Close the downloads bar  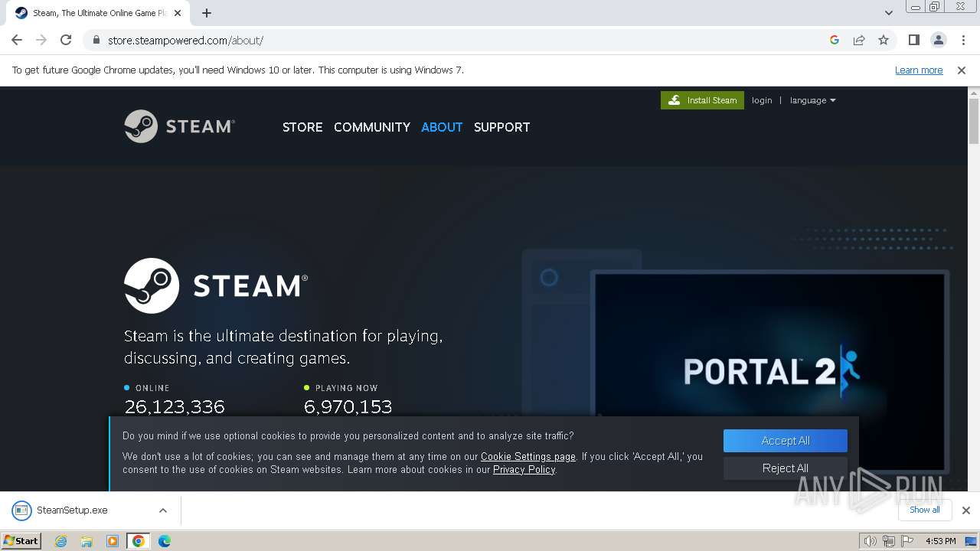click(x=965, y=510)
